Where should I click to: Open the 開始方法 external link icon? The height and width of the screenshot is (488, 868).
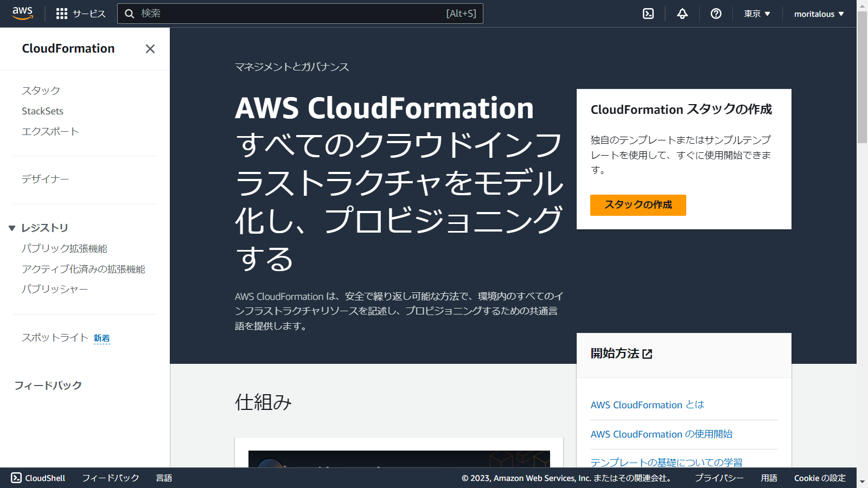coord(647,354)
